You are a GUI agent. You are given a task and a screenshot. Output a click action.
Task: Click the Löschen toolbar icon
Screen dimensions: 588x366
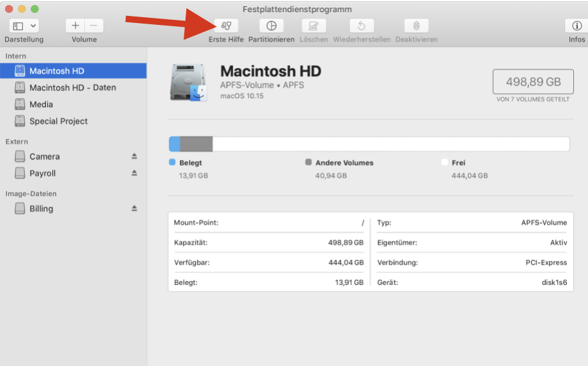(313, 26)
